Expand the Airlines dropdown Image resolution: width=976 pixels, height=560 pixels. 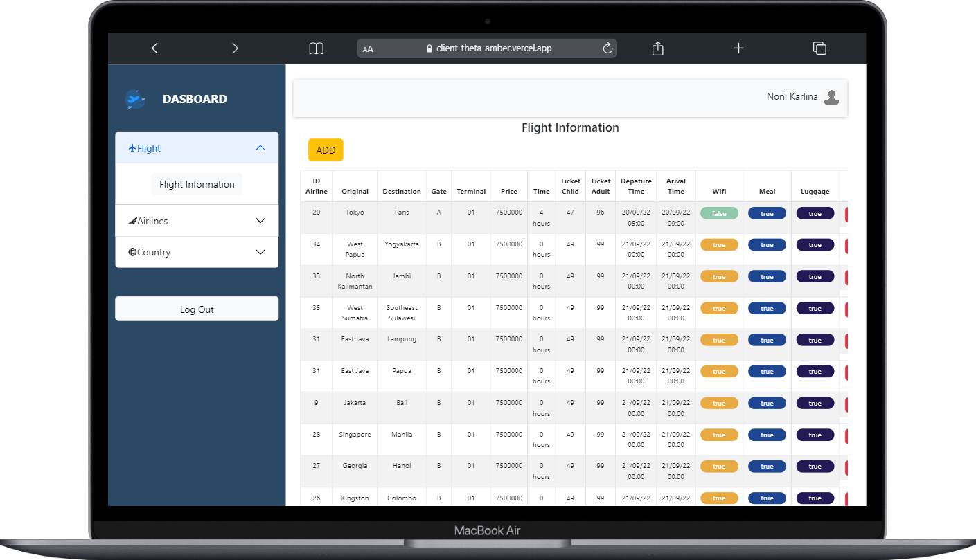pyautogui.click(x=260, y=220)
